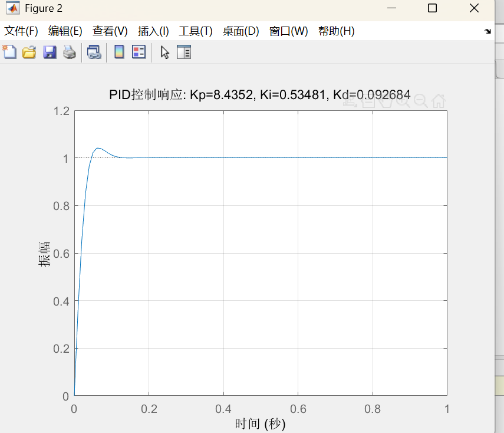
Task: Restore view with the home icon
Action: click(x=439, y=101)
